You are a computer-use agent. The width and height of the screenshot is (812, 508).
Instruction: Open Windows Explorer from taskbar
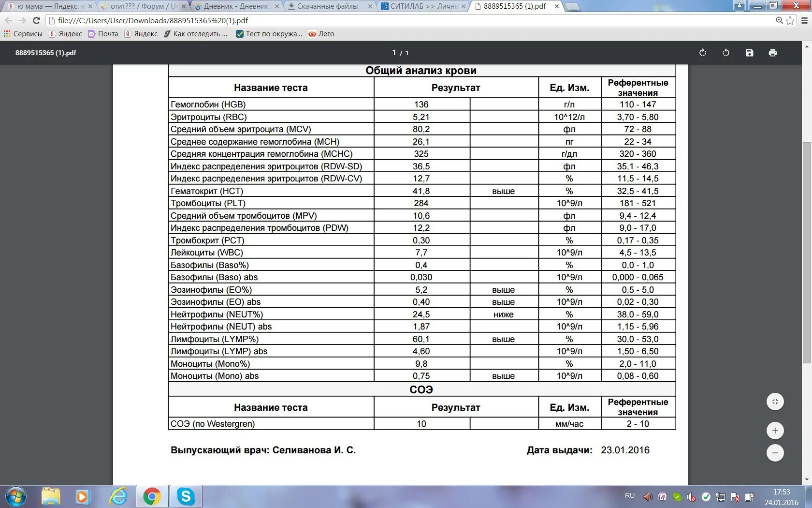(51, 497)
